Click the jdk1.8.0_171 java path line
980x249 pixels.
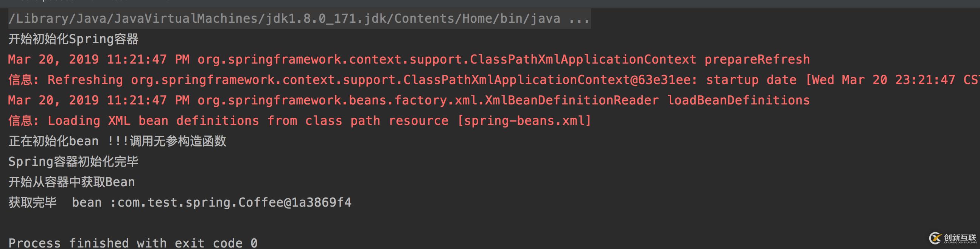(299, 19)
